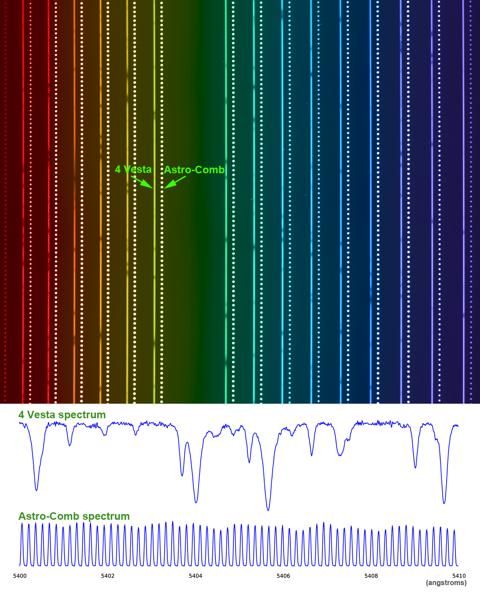This screenshot has height=592, width=480.
Task: Click the arrow pointing from 'Astro-Comb'
Action: (x=175, y=182)
